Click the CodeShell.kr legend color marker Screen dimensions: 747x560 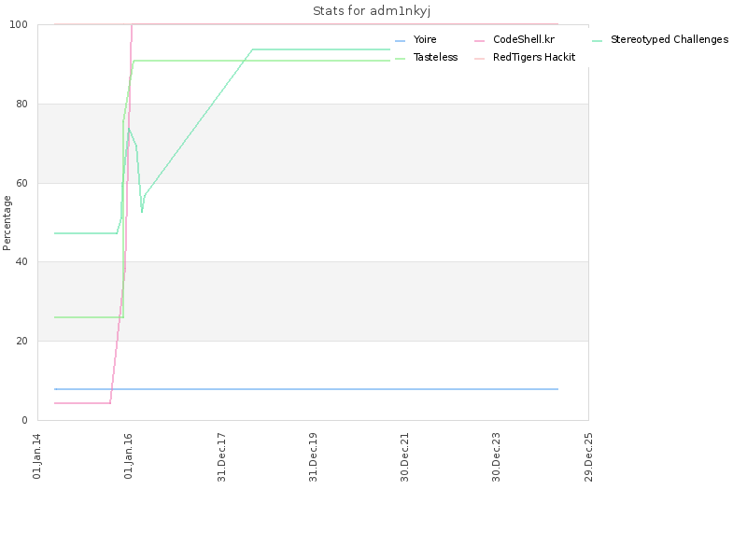[479, 41]
